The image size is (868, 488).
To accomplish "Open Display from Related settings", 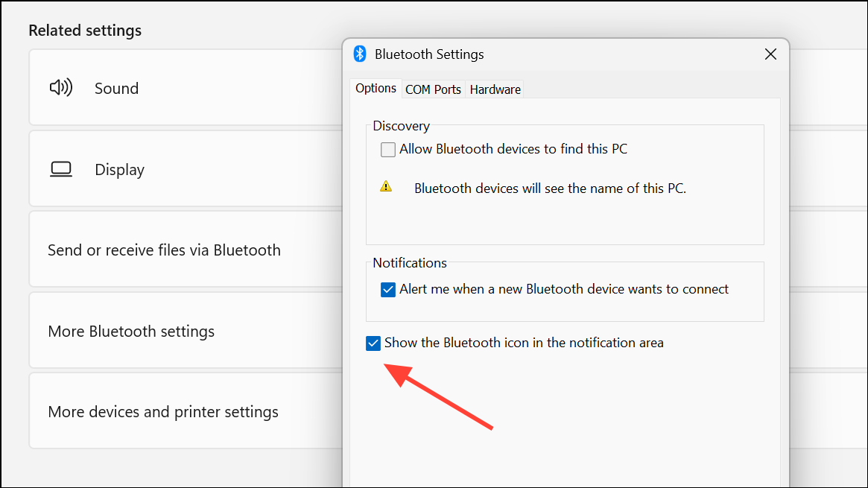I will tap(119, 168).
